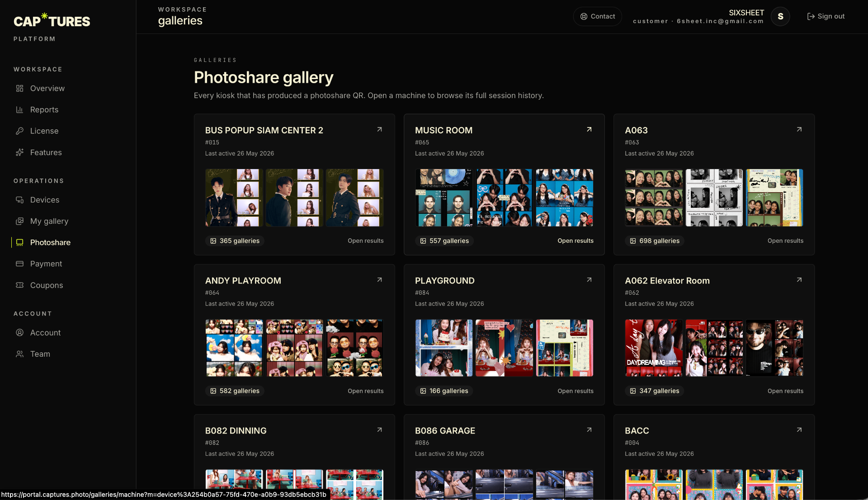Open BACC card arrow icon

click(x=799, y=430)
